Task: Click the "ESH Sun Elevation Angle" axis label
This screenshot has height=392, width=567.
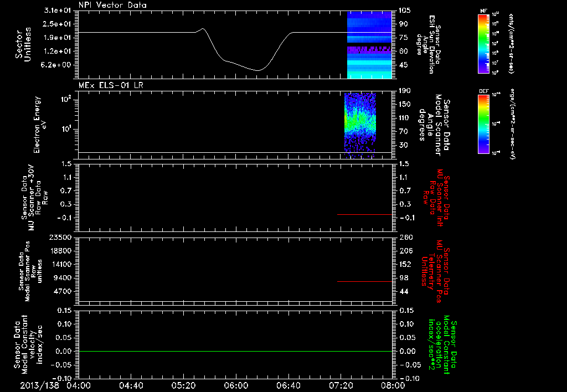Action: coord(428,44)
